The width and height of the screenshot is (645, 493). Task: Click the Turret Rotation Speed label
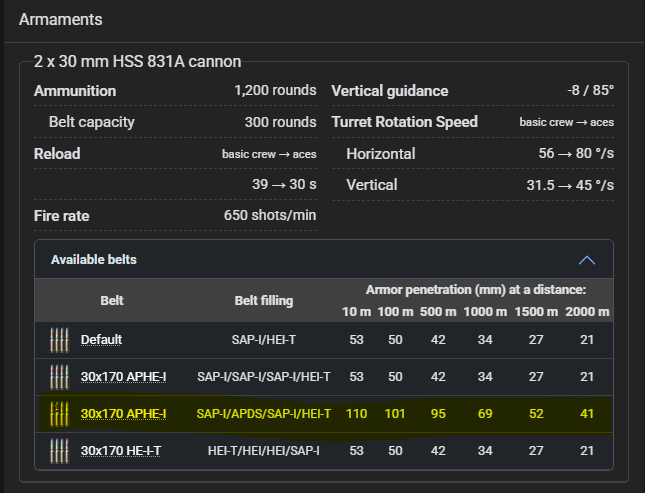click(x=405, y=122)
